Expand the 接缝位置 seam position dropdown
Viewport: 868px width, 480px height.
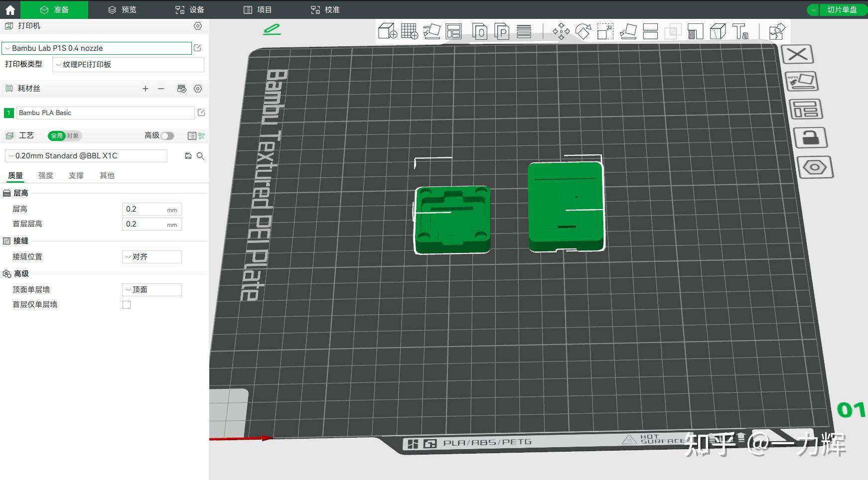coord(151,257)
